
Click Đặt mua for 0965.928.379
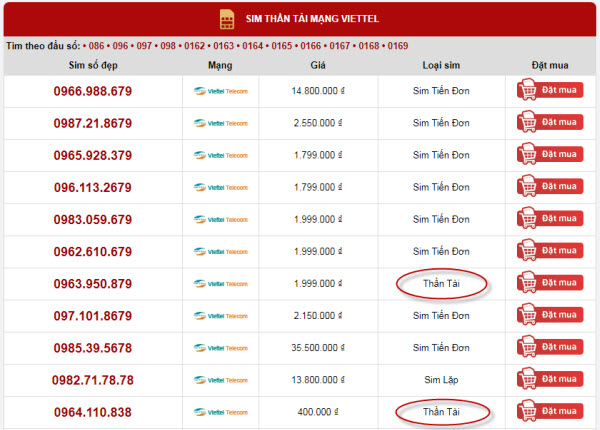coord(550,154)
